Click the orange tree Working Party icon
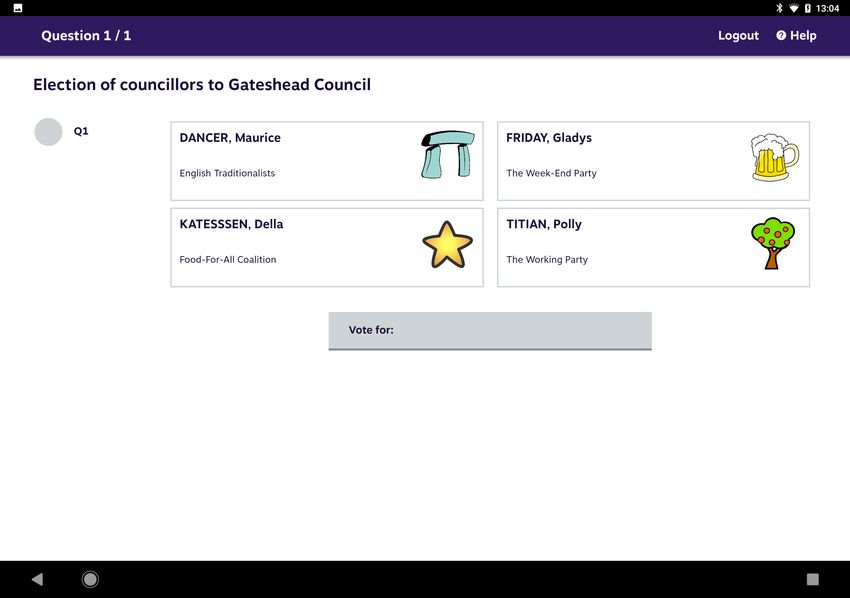This screenshot has height=598, width=850. pyautogui.click(x=773, y=243)
